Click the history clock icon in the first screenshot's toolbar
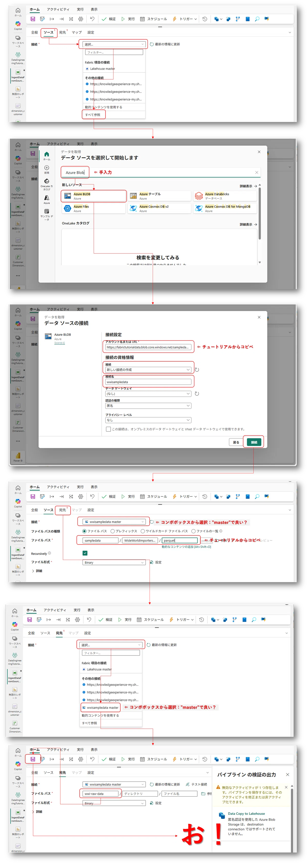 tap(205, 19)
